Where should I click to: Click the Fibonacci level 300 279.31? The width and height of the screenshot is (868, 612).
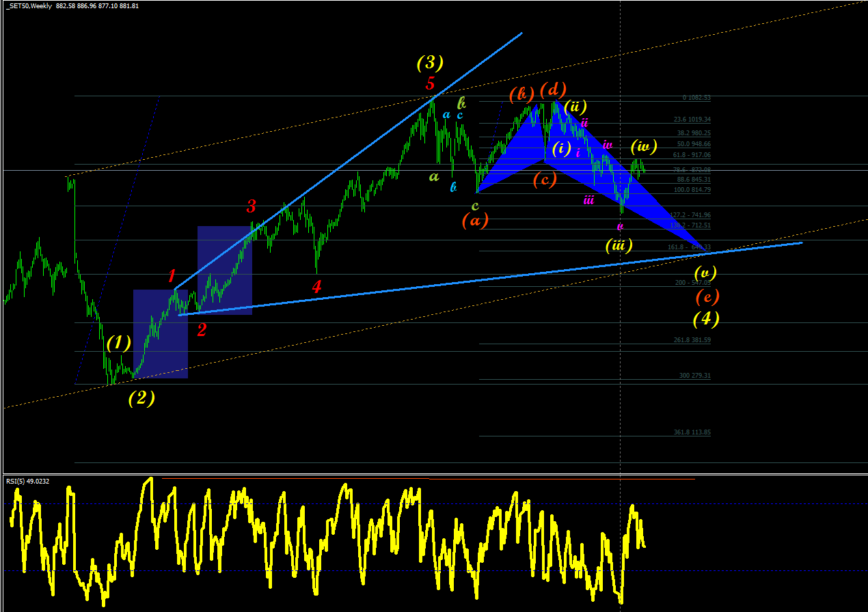point(694,376)
